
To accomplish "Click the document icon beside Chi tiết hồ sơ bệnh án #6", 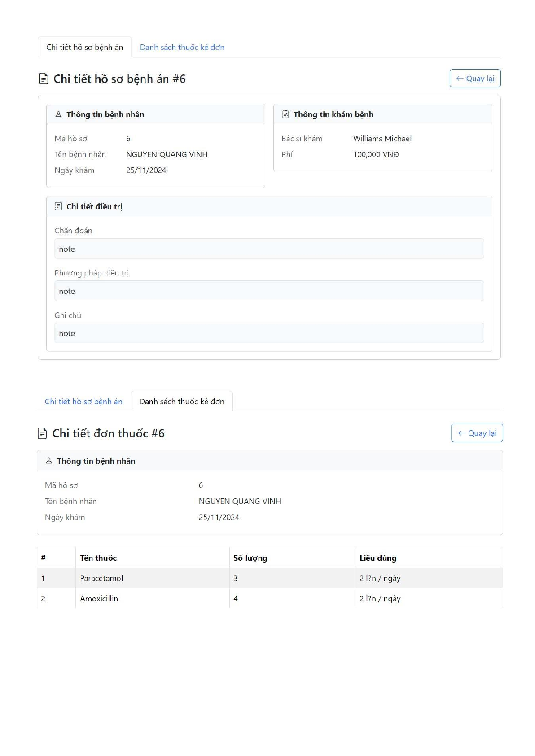I will click(44, 79).
